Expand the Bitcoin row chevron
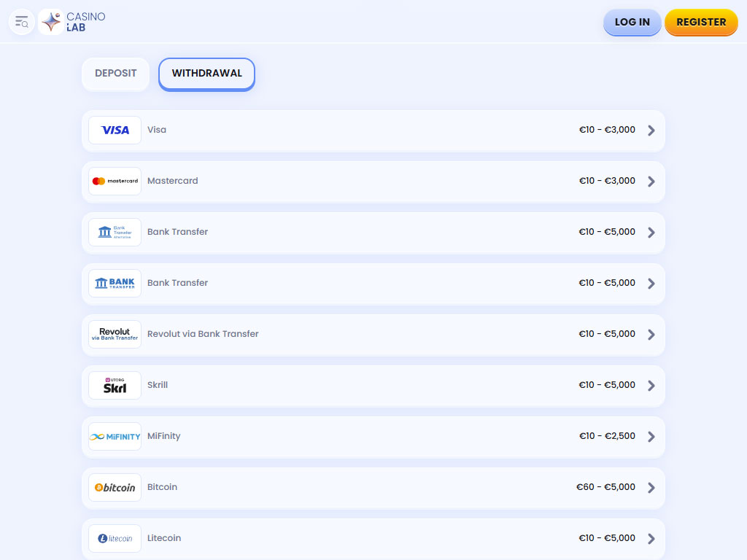The height and width of the screenshot is (560, 747). [651, 487]
